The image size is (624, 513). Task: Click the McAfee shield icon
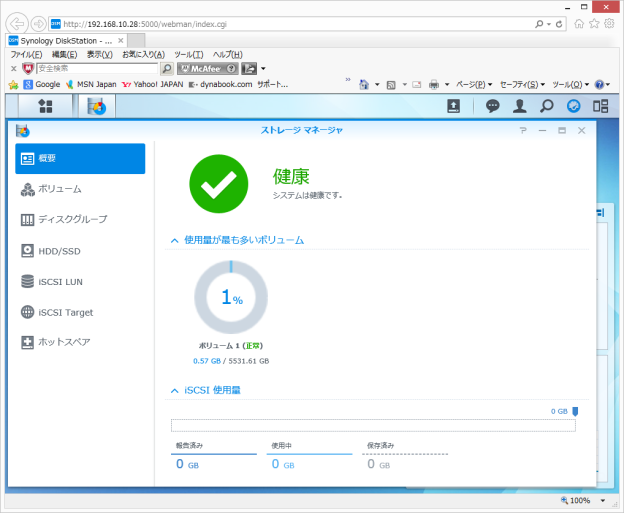[28, 68]
